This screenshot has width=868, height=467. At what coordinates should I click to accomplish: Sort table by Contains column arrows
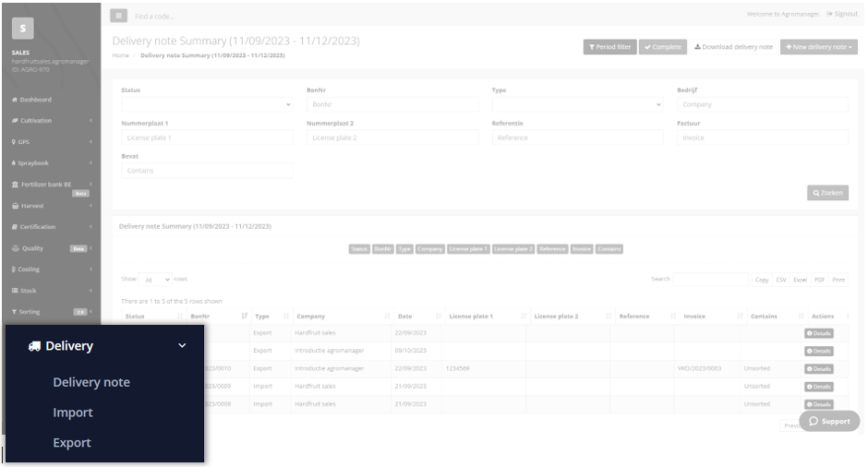pos(801,316)
